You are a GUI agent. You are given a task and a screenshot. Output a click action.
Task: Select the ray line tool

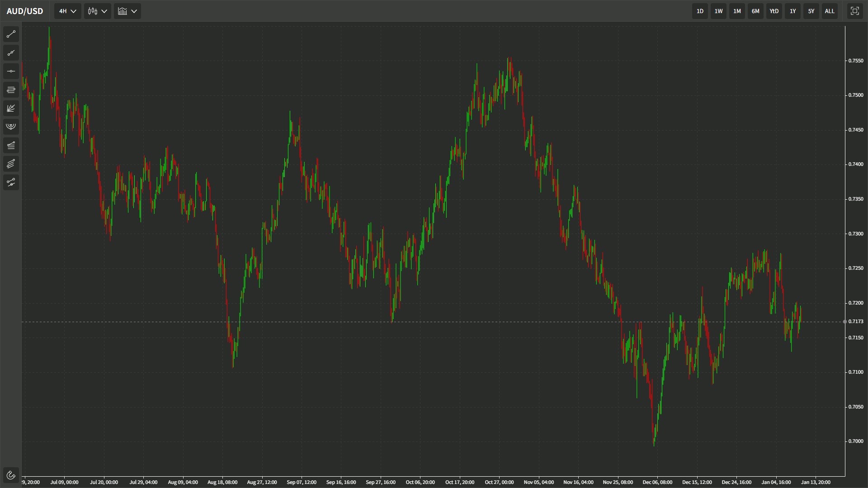click(11, 53)
